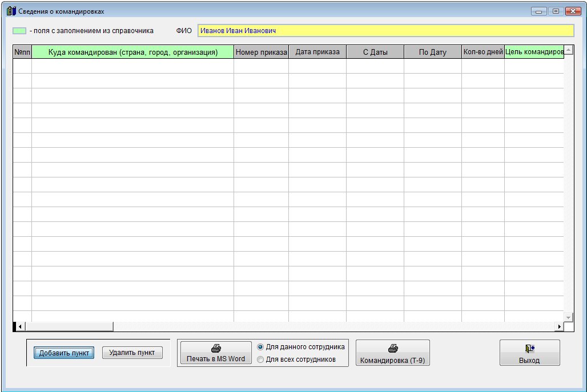Viewport: 587px width, 392px height.
Task: Click the horizontal scrollbar right arrow
Action: [559, 326]
